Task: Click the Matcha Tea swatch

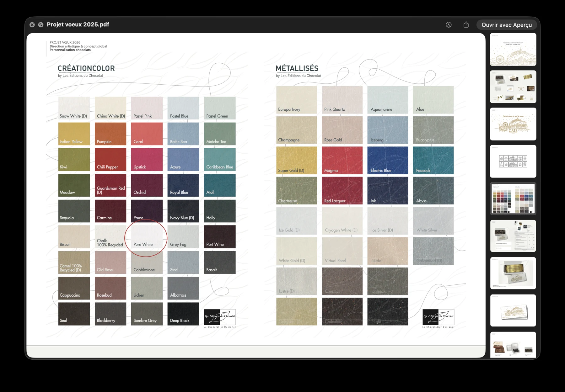Action: click(x=220, y=134)
